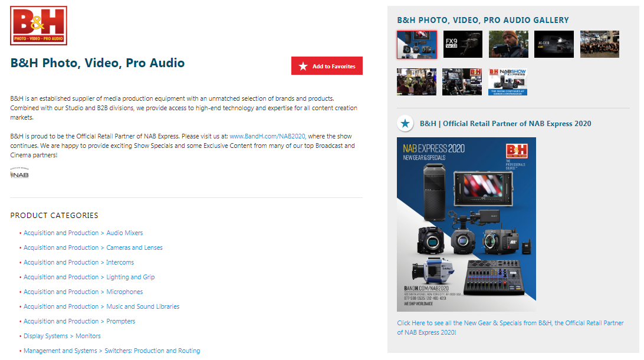
Task: Click the blue star icon beside Official Retail Partner
Action: coord(405,124)
